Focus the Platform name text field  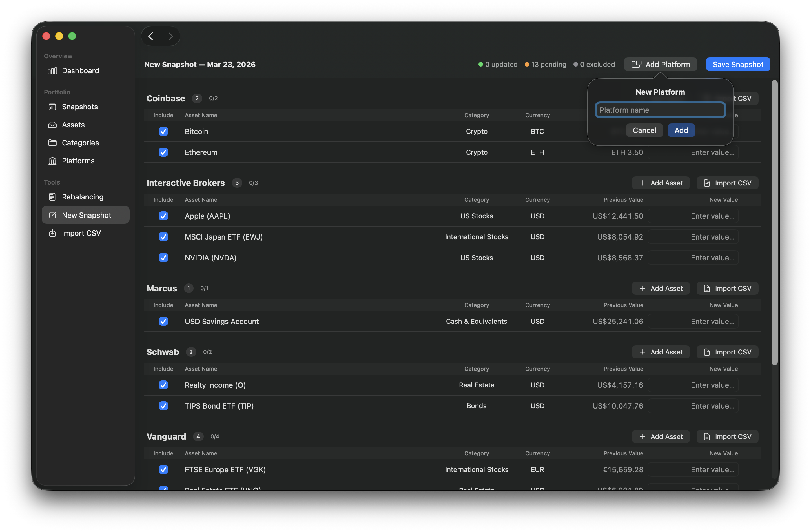coord(661,110)
